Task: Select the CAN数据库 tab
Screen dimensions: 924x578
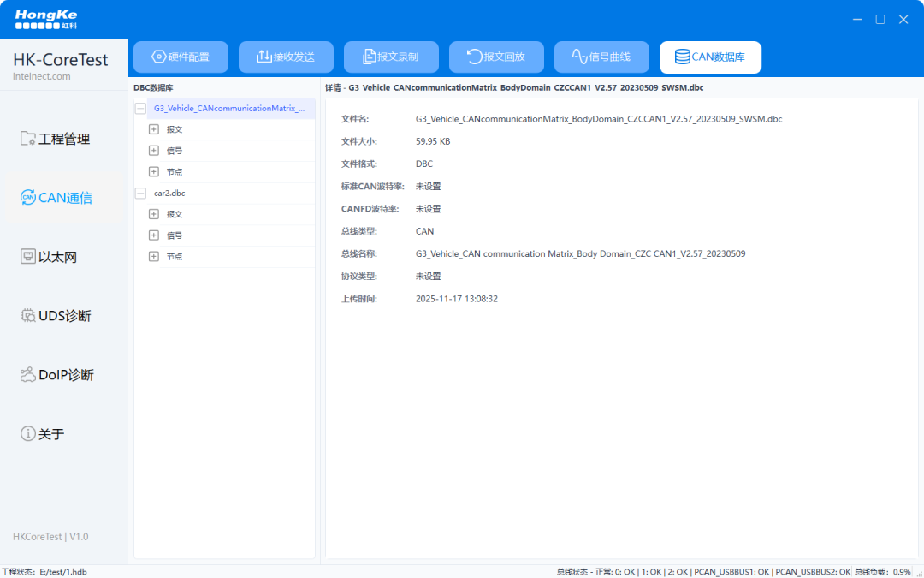Action: pos(710,57)
